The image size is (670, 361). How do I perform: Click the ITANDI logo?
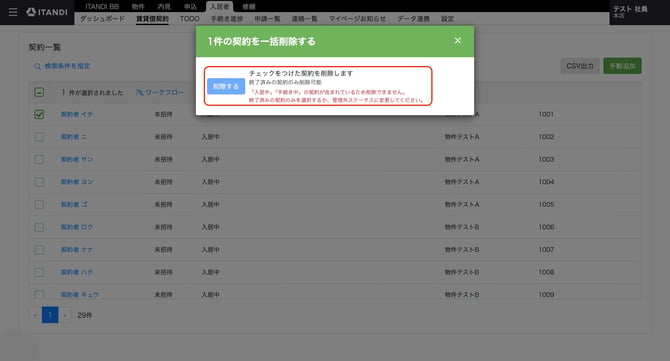(47, 12)
